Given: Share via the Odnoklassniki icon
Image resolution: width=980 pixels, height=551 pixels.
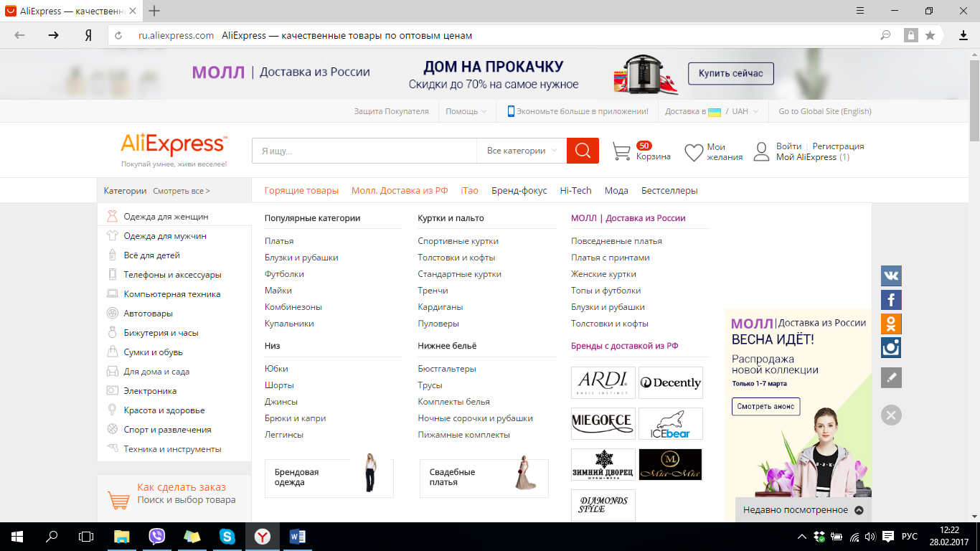Looking at the screenshot, I should (891, 324).
